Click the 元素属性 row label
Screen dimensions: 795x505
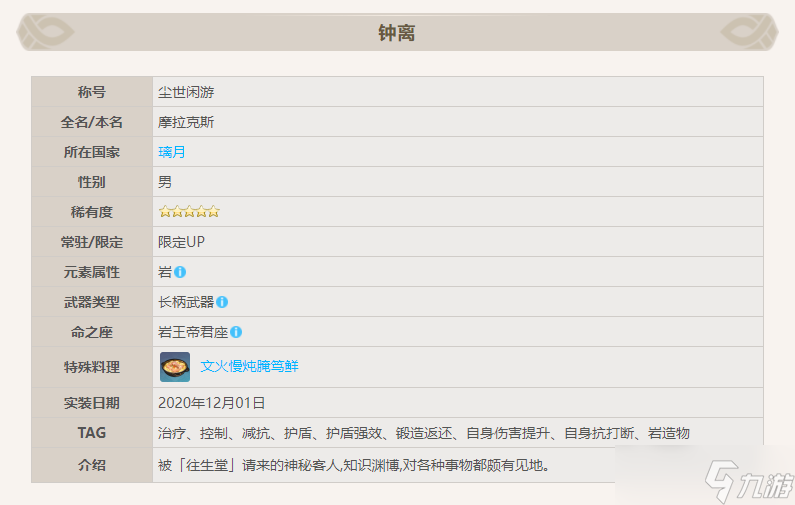pos(92,272)
